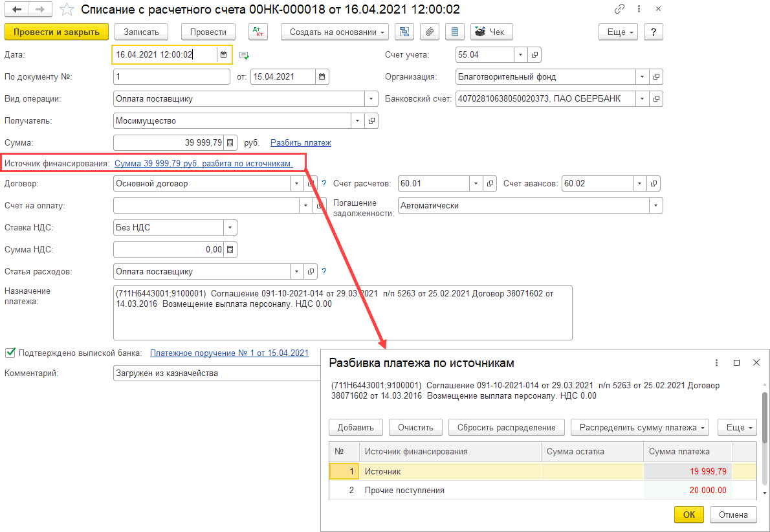Expand Погашение задолженности dropdown
This screenshot has height=532, width=770.
[656, 205]
